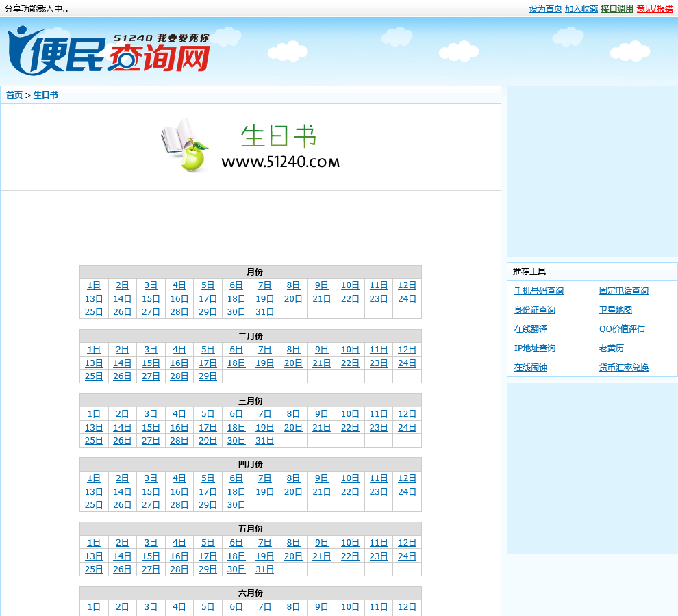Click 30日 under 四月份

click(236, 505)
